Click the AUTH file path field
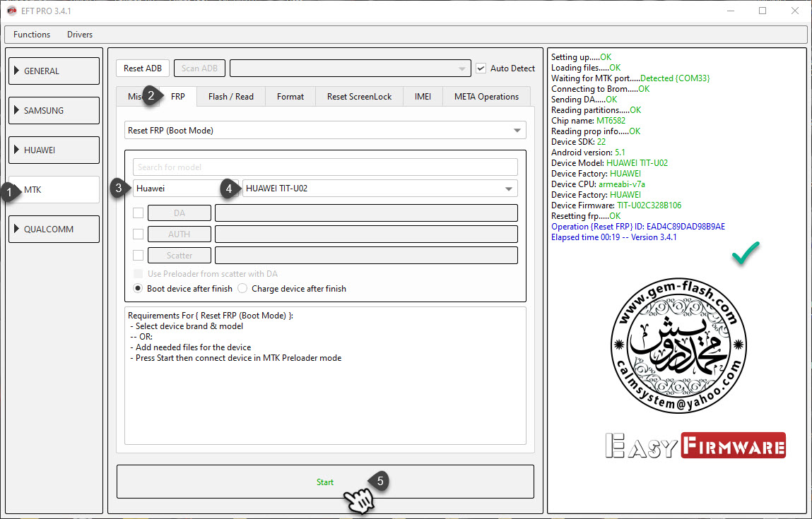The height and width of the screenshot is (519, 812). click(x=366, y=234)
